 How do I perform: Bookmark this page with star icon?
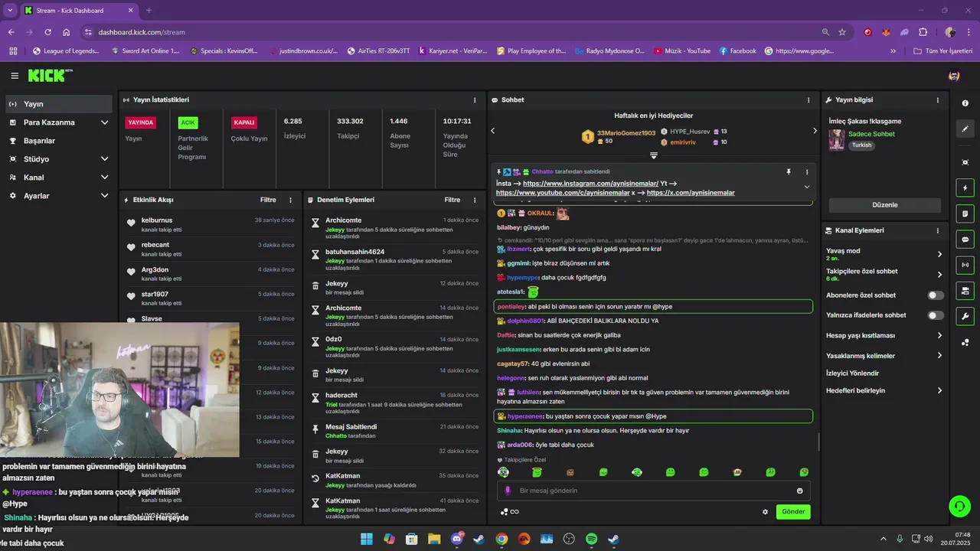(842, 32)
